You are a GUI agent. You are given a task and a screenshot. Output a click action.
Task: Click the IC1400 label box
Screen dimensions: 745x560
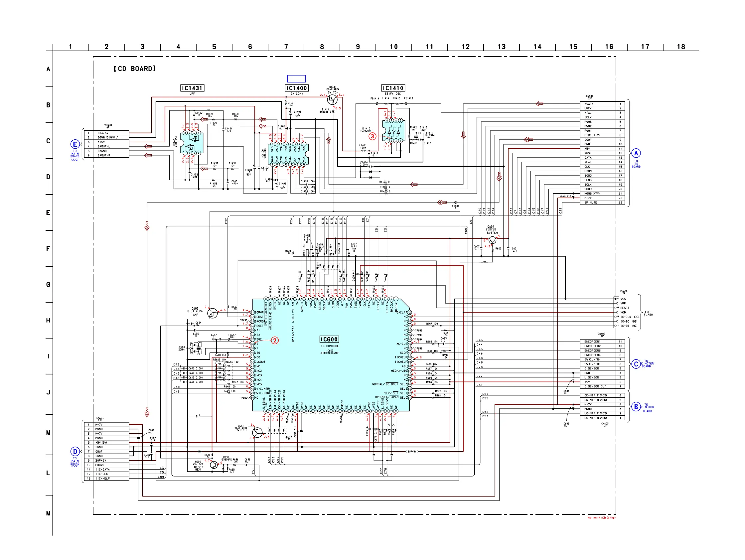(x=297, y=88)
